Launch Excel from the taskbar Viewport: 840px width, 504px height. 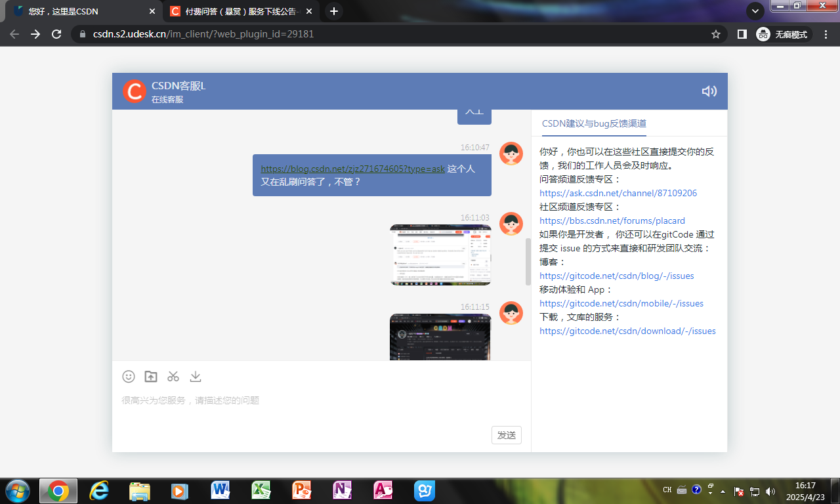261,491
